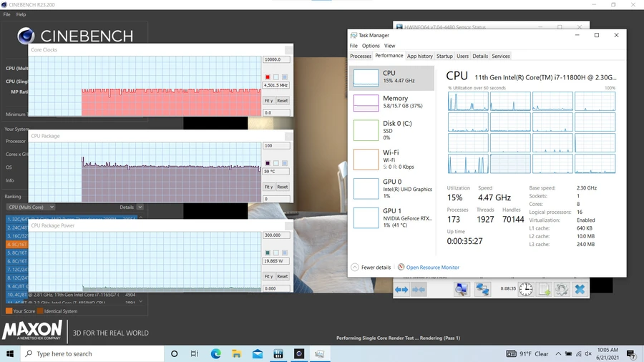Open Task Manager Options menu

tap(371, 46)
